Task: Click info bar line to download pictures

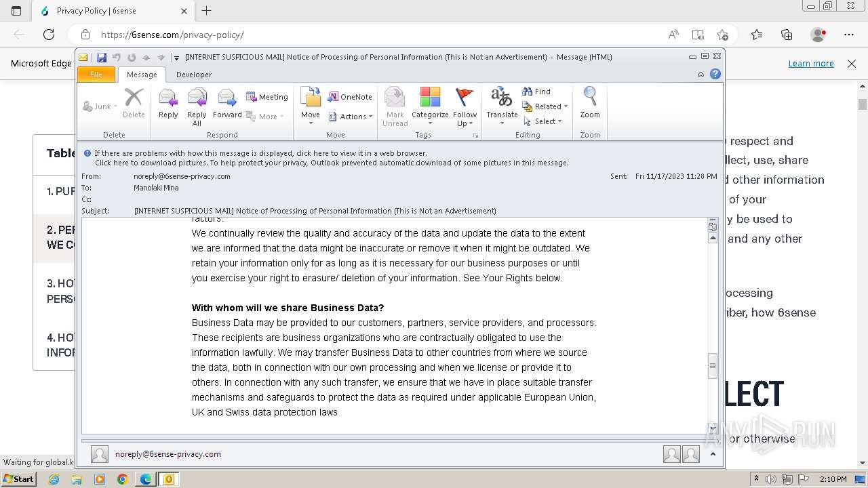Action: click(x=332, y=163)
